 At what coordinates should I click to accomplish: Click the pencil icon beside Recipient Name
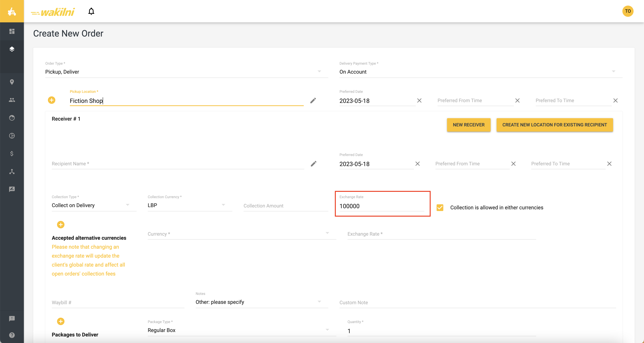(x=313, y=164)
